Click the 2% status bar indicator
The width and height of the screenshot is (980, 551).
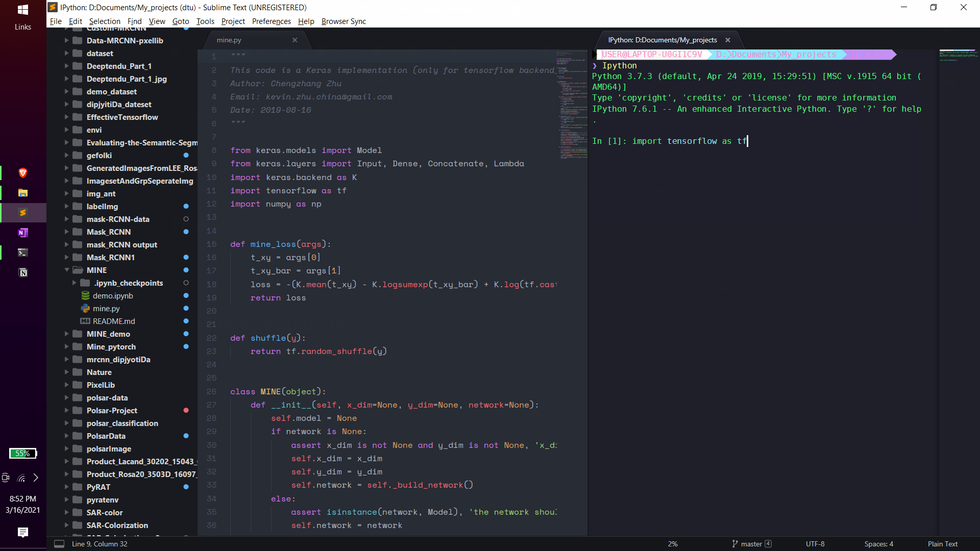pos(673,544)
